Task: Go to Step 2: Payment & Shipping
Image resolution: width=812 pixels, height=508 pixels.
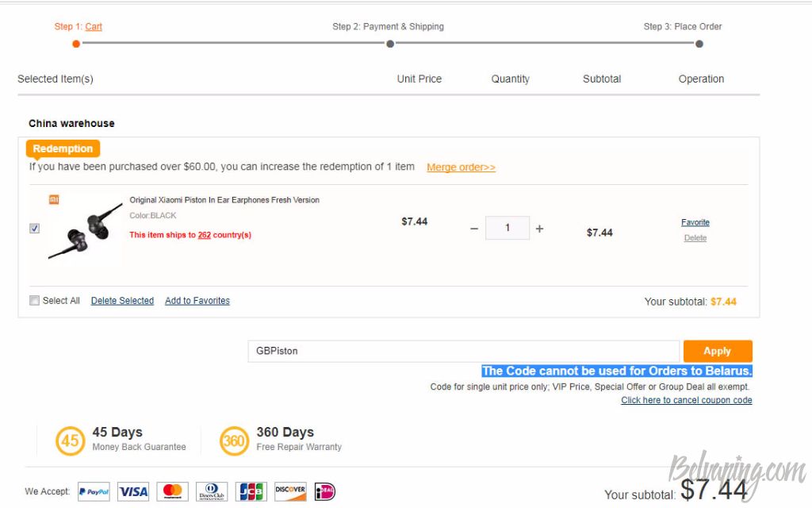Action: pos(388,26)
